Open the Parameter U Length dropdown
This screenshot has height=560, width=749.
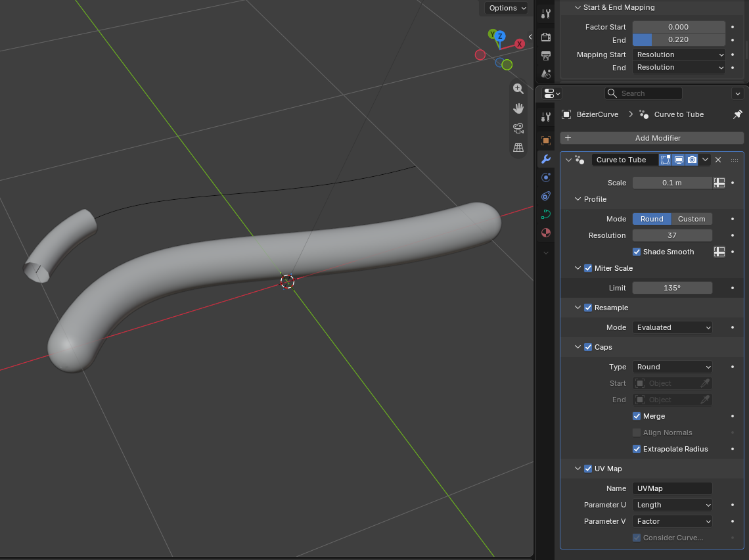pos(672,505)
